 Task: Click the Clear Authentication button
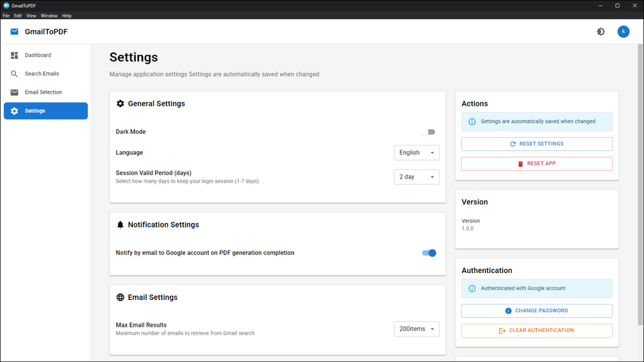[x=536, y=331]
